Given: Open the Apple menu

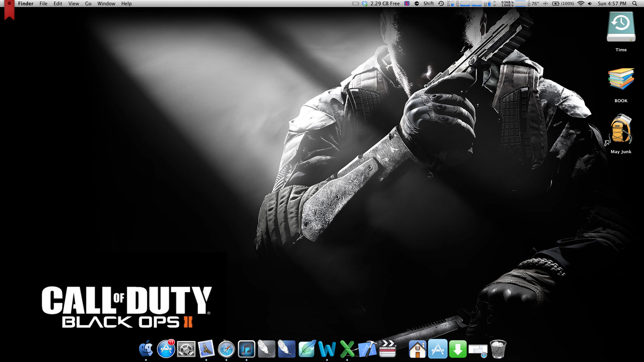Looking at the screenshot, I should [9, 3].
